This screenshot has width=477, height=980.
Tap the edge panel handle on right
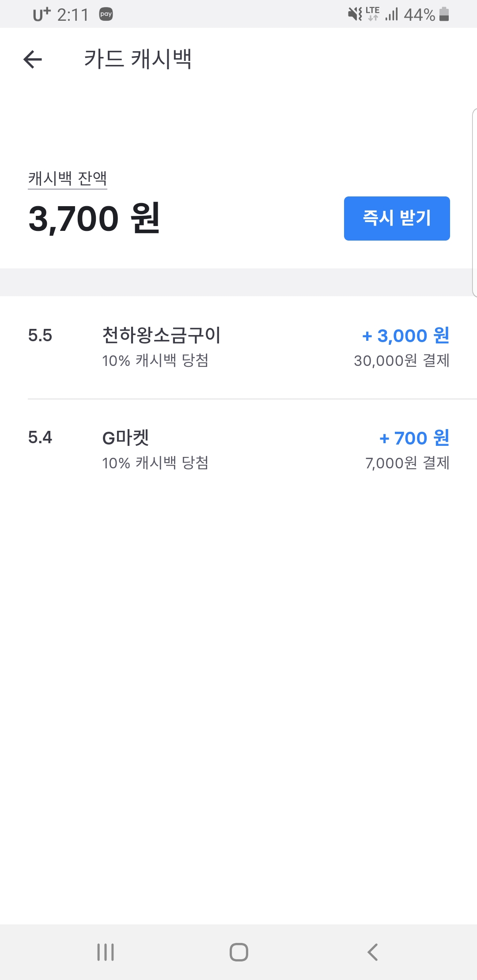coord(474,202)
